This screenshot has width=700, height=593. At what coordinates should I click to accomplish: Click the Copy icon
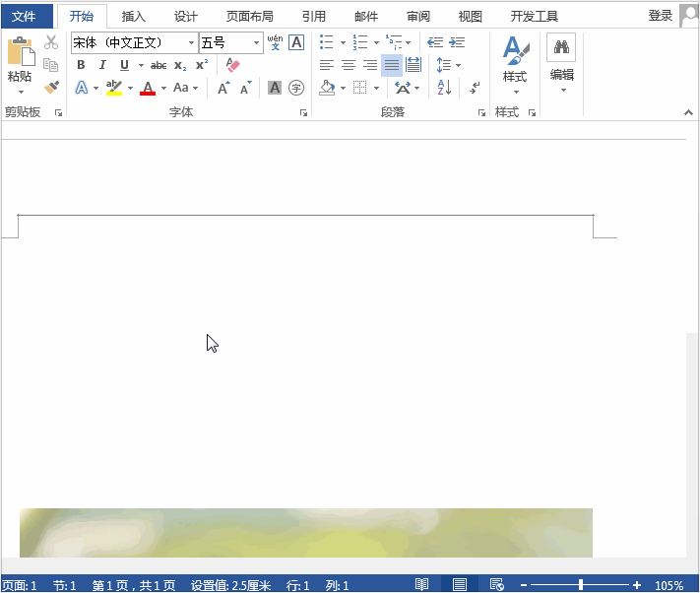[x=51, y=65]
